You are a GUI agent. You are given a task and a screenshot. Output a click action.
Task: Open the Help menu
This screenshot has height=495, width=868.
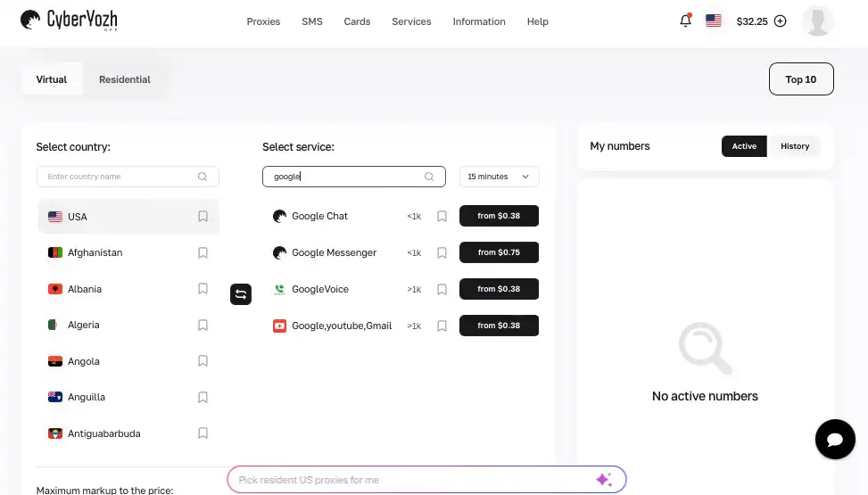point(538,21)
